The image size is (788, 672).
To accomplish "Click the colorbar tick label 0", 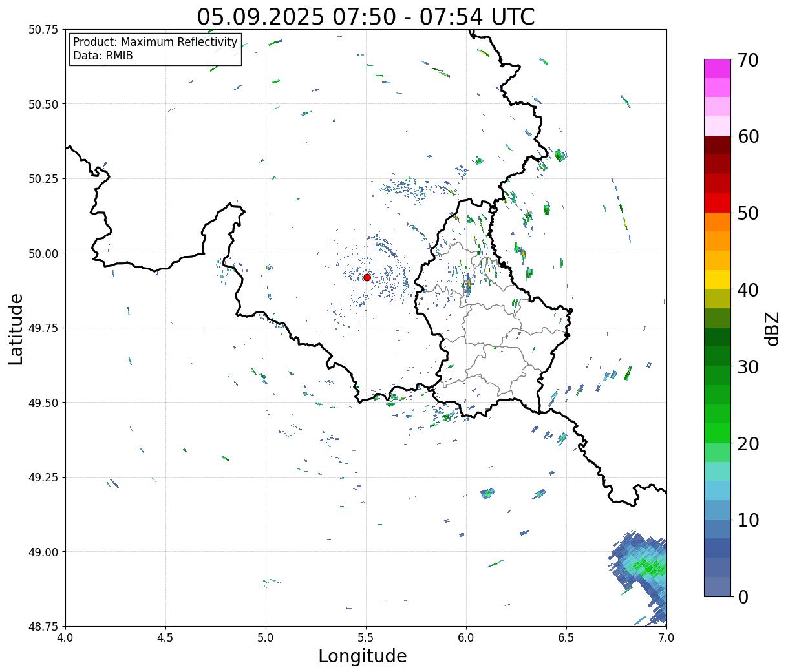I will [742, 596].
